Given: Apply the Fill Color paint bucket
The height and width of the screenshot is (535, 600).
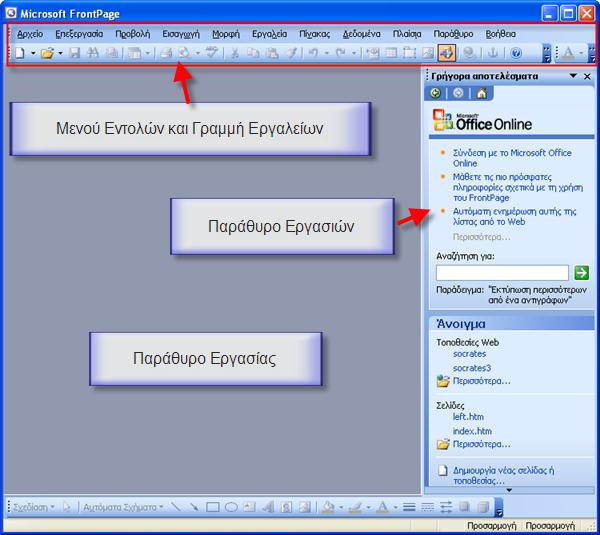Looking at the screenshot, I should (328, 507).
